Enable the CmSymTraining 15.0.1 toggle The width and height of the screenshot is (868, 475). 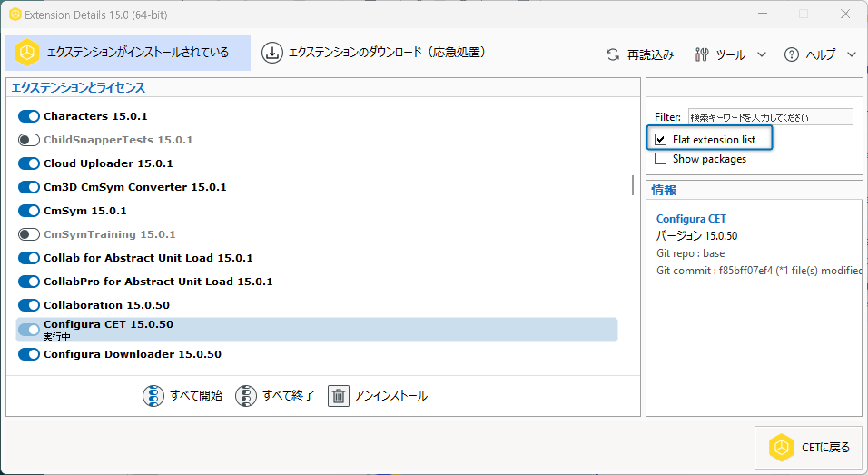[x=29, y=234]
